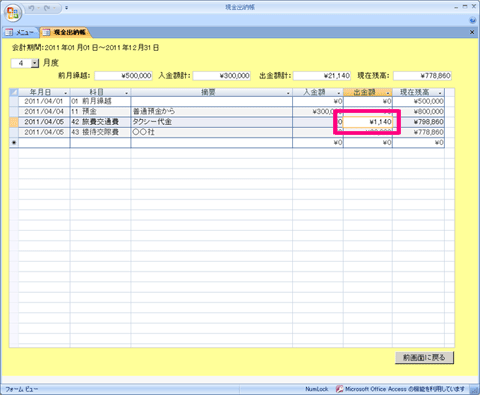Click date cell of the new record row

tap(44, 143)
